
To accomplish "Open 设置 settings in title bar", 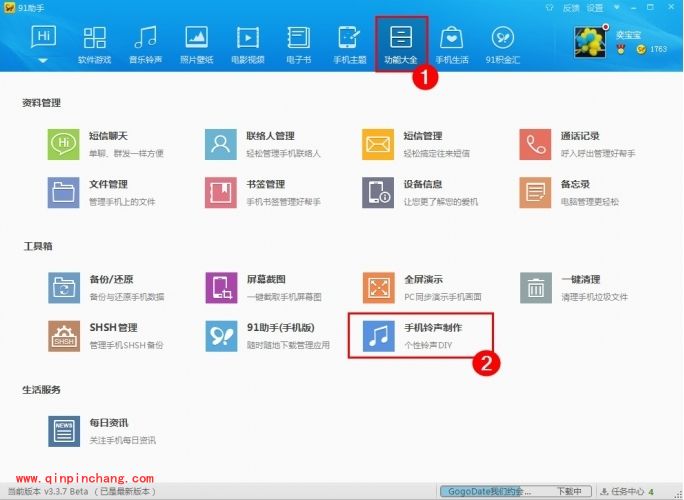I will point(595,8).
